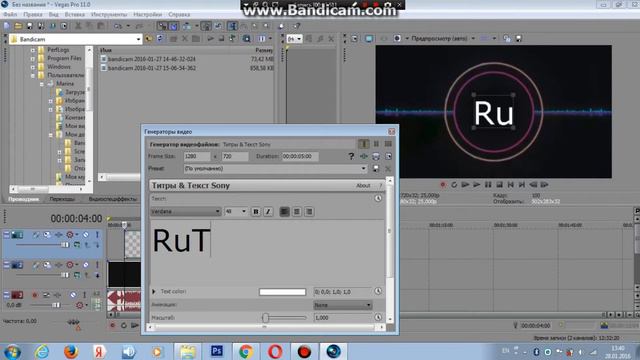This screenshot has height=360, width=640.
Task: Click the Save Preset disk icon
Action: (376, 169)
